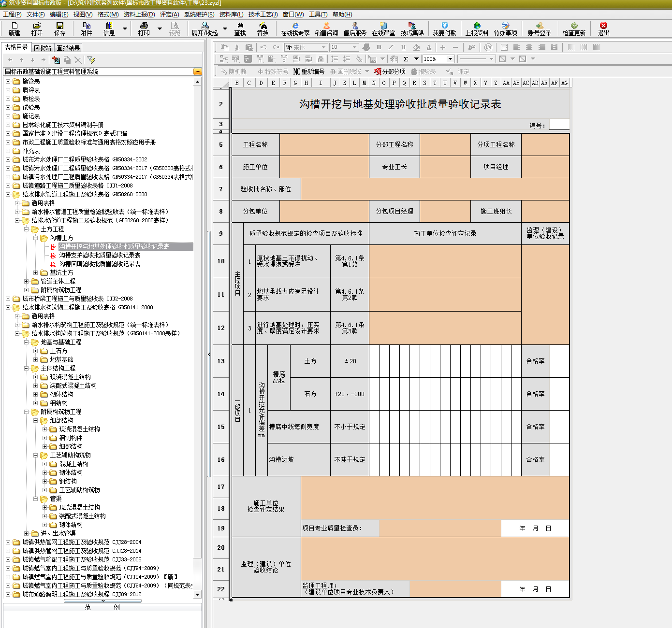Open the 查找 binoculars search tool

(240, 29)
